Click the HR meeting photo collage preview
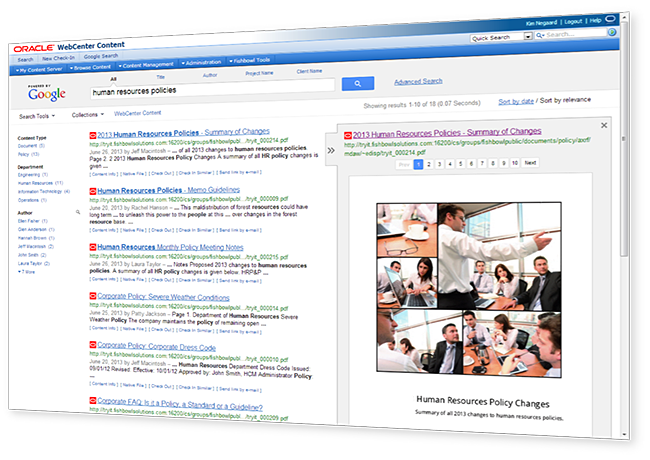650x460 pixels. point(469,290)
